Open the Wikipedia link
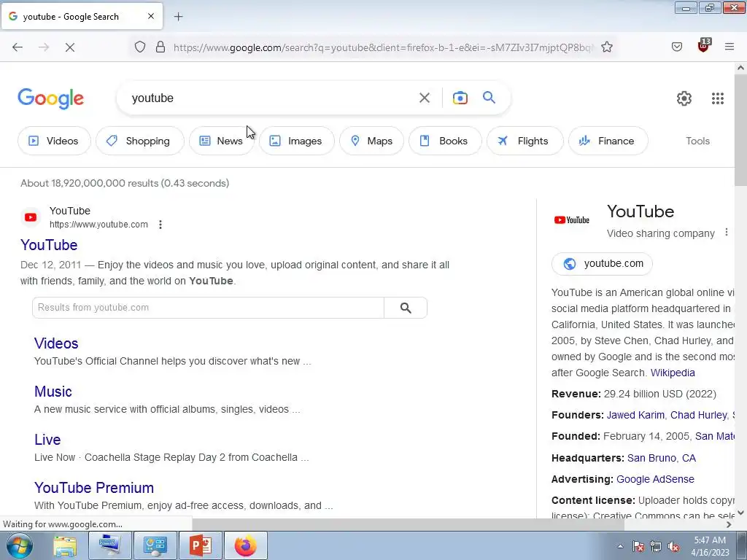The image size is (747, 560). pos(673,373)
